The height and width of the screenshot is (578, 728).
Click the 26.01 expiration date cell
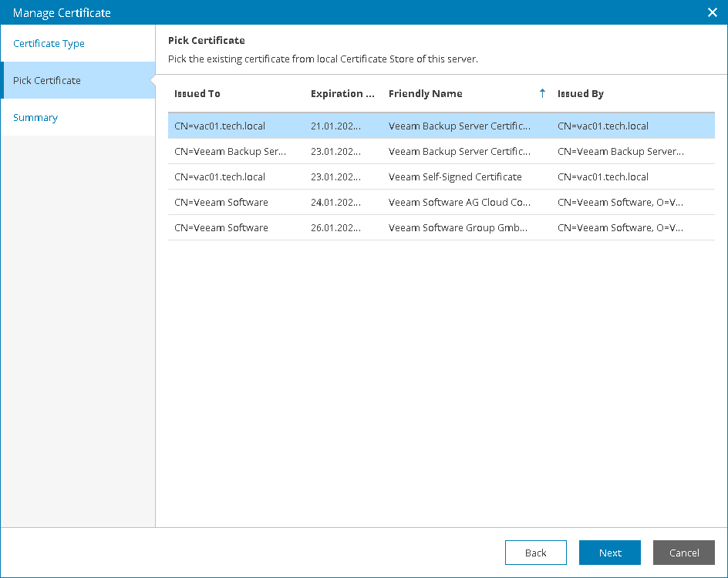click(335, 227)
